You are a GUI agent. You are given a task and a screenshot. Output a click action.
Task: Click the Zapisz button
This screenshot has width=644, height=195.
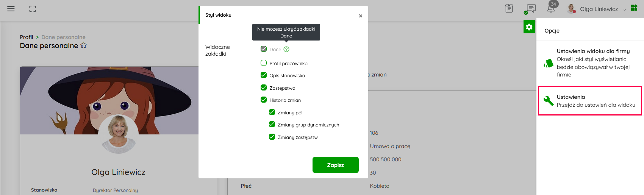(335, 165)
